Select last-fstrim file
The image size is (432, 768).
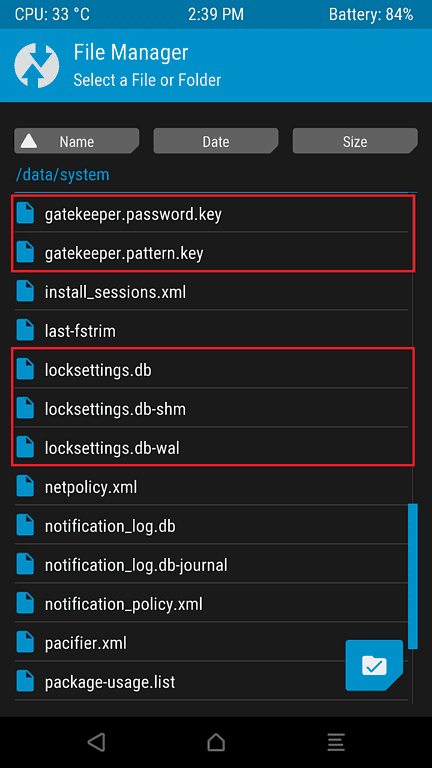pos(211,331)
